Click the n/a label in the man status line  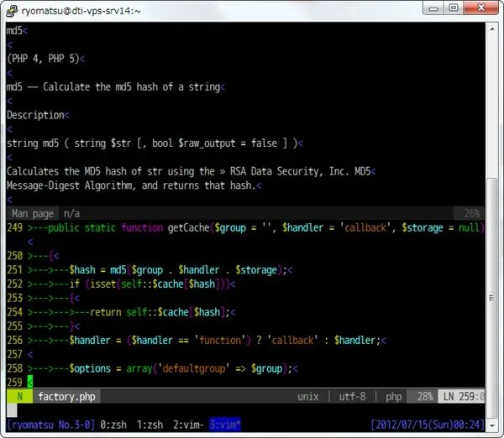coord(71,213)
